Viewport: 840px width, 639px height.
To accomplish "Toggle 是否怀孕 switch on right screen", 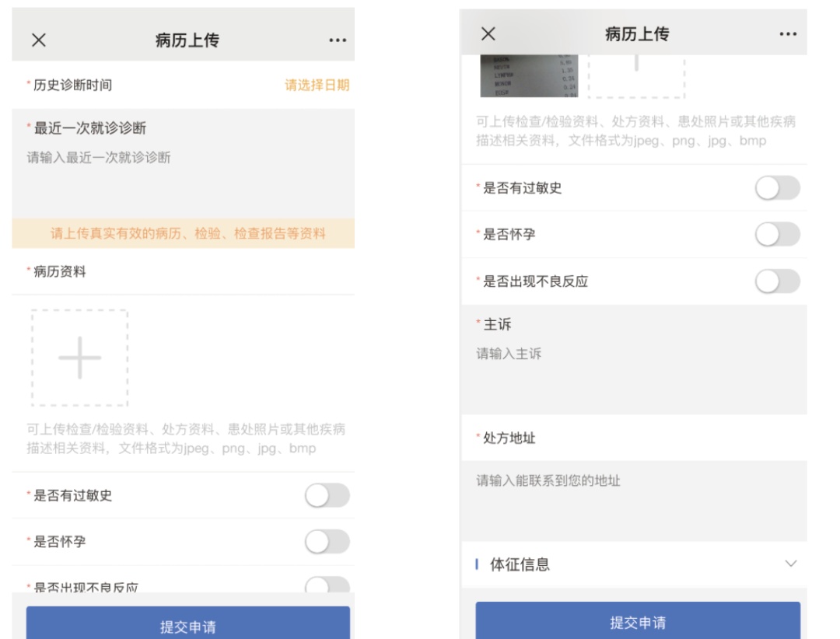I will point(777,235).
